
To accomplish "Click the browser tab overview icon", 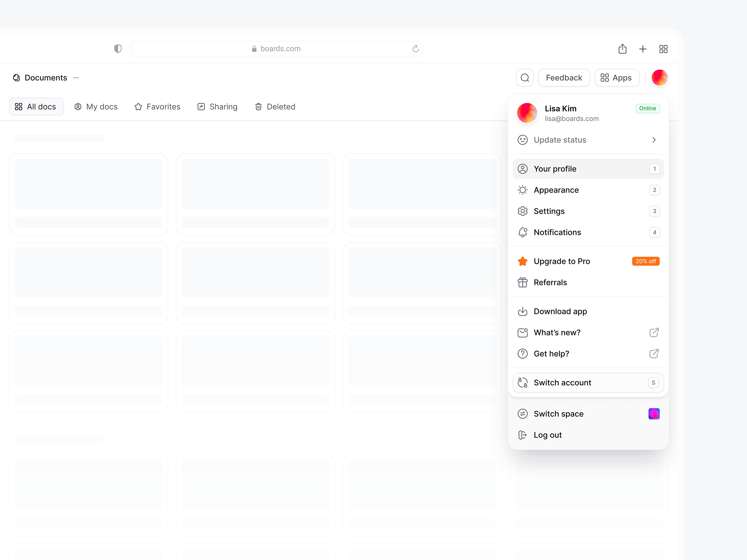I will coord(663,49).
